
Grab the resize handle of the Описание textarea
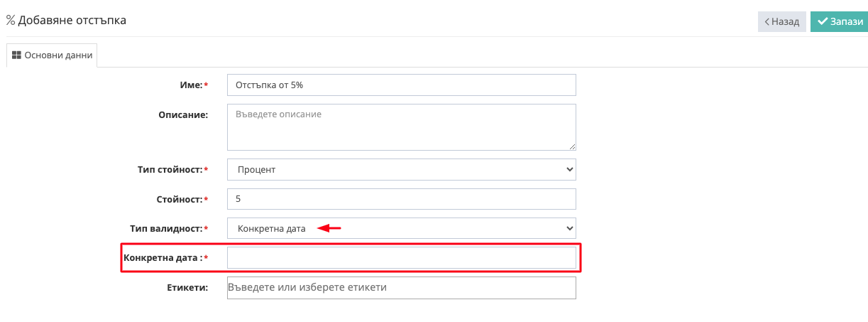coord(571,146)
